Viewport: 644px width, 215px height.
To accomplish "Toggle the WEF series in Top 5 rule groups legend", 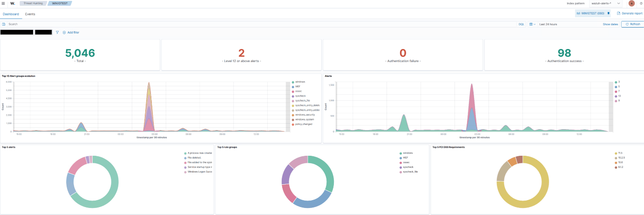I will pyautogui.click(x=405, y=158).
